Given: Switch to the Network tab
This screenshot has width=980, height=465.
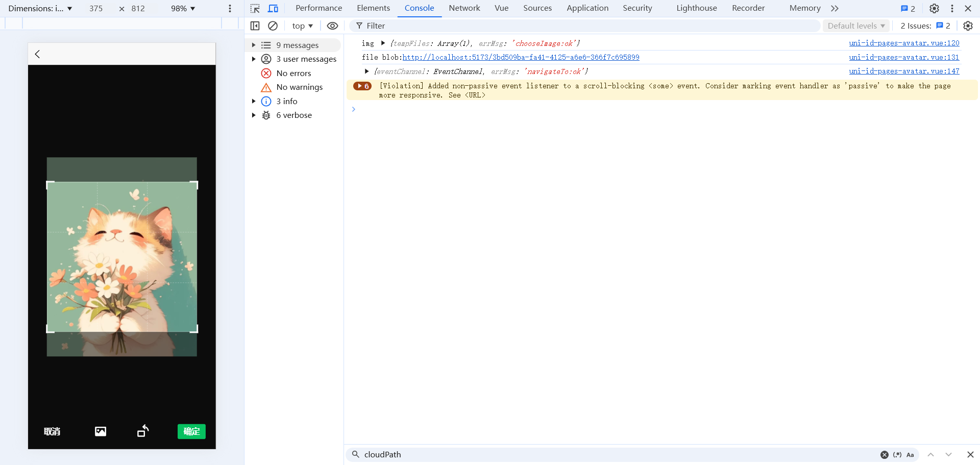Looking at the screenshot, I should point(464,8).
